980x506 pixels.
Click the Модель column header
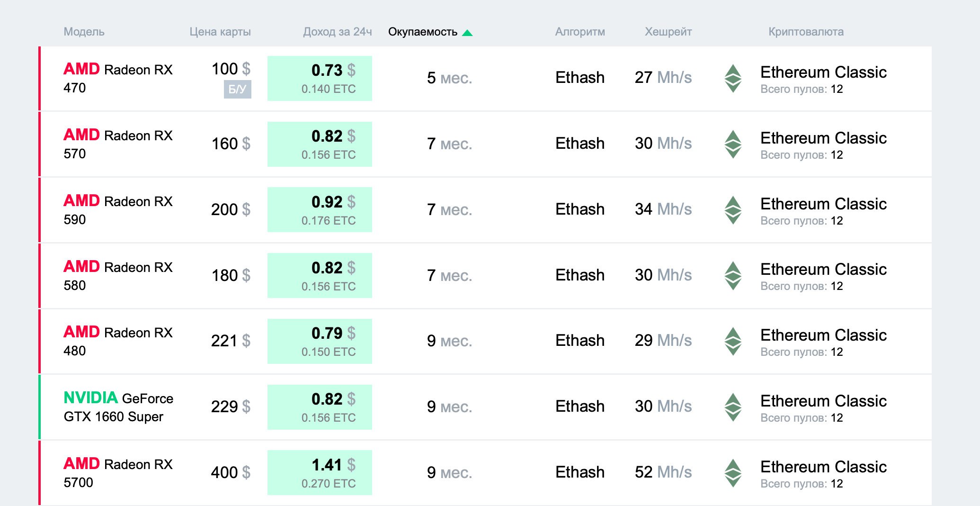pyautogui.click(x=84, y=32)
